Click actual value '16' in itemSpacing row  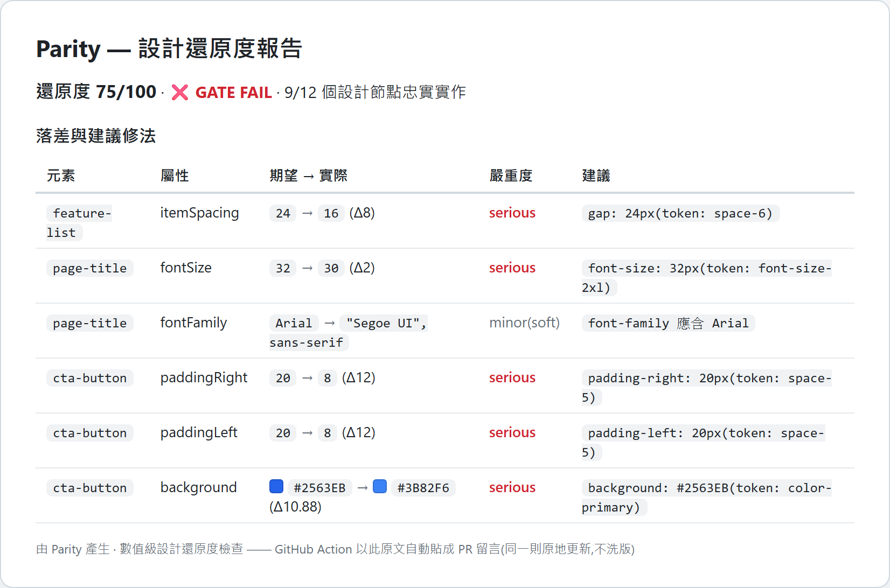331,213
